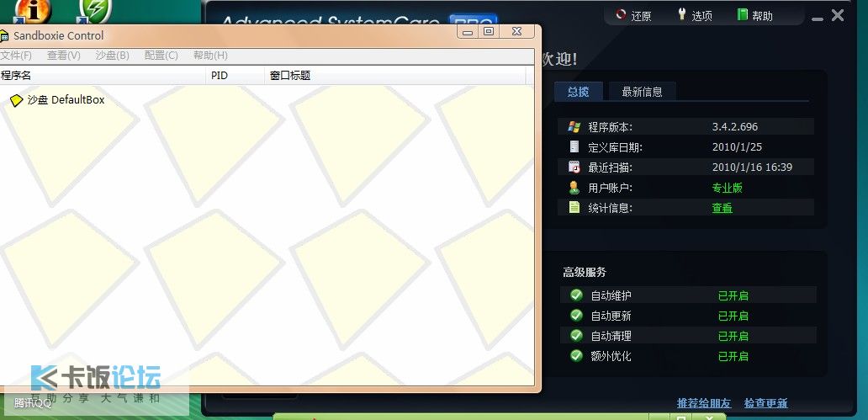Click the 专业版 account link
The image size is (868, 420).
click(x=727, y=188)
